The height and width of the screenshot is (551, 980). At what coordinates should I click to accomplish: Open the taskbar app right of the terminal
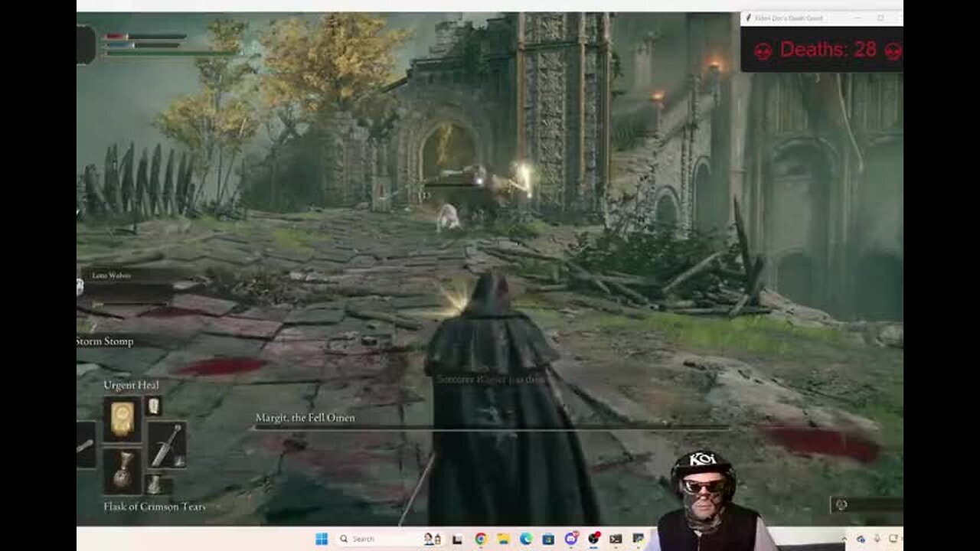point(638,539)
